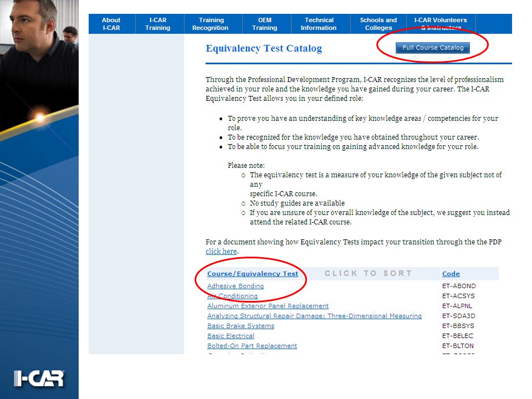Sort by Course/Equivalency Test column header
Image resolution: width=532 pixels, height=399 pixels.
253,274
